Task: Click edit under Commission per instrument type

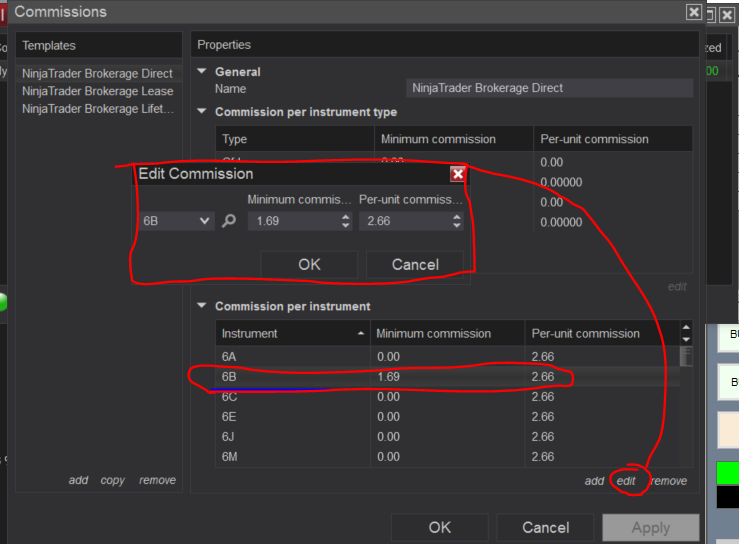Action: click(x=677, y=287)
